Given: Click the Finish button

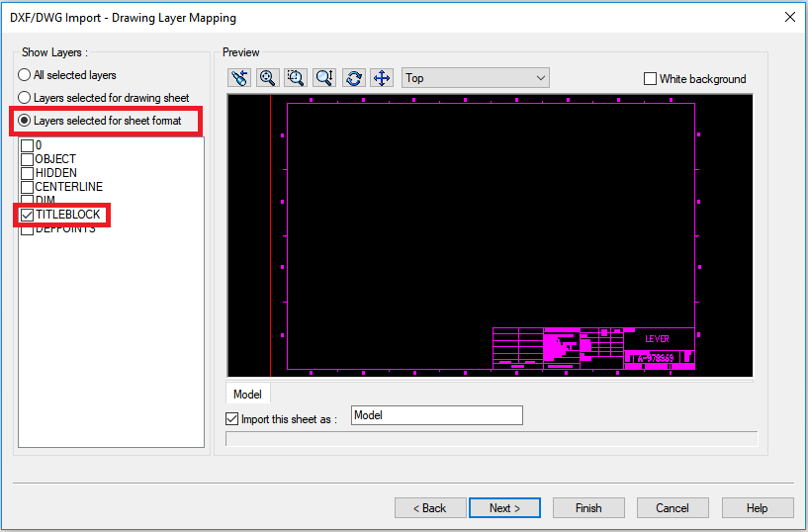Looking at the screenshot, I should (588, 508).
